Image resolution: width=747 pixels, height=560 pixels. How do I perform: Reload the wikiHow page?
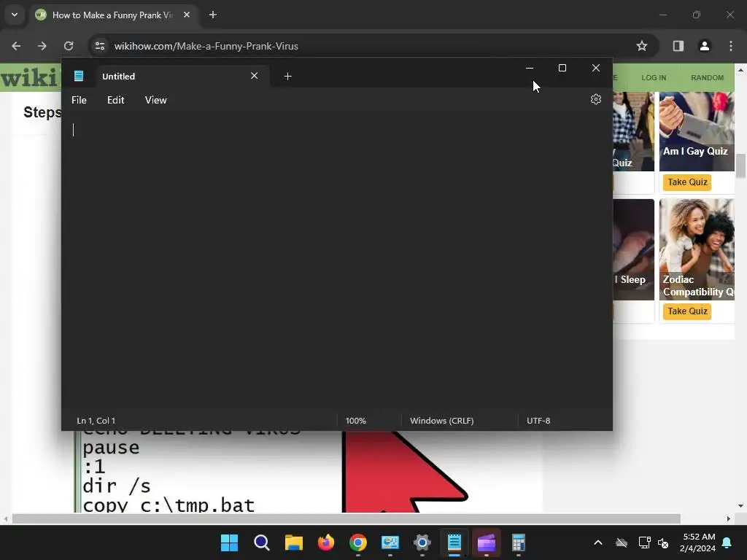click(69, 46)
